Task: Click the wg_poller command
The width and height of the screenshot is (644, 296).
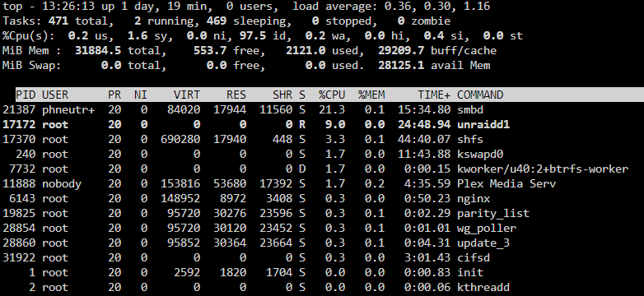Action: [x=487, y=228]
